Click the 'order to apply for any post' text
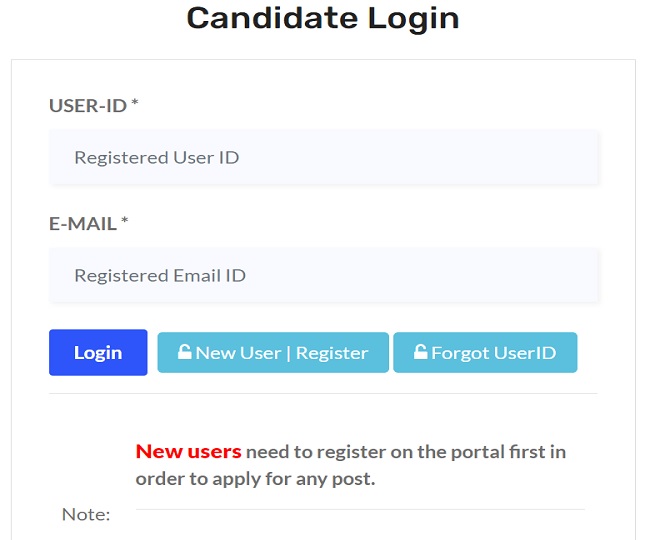The height and width of the screenshot is (540, 650). pyautogui.click(x=255, y=479)
